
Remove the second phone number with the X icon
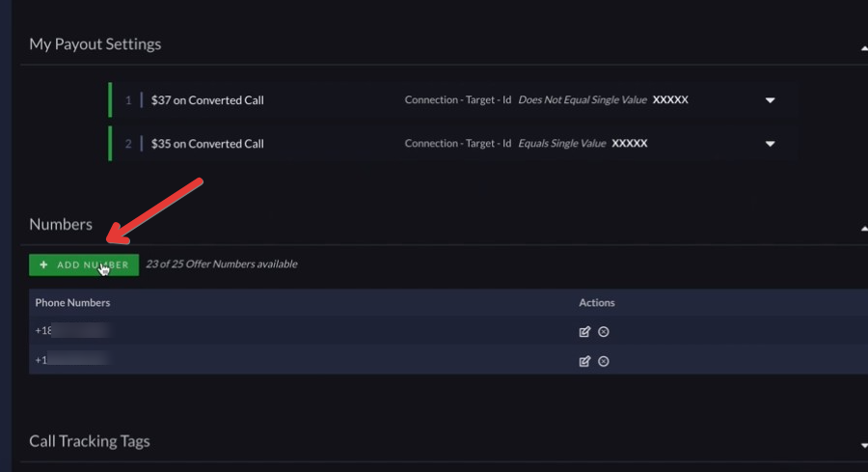click(x=604, y=361)
